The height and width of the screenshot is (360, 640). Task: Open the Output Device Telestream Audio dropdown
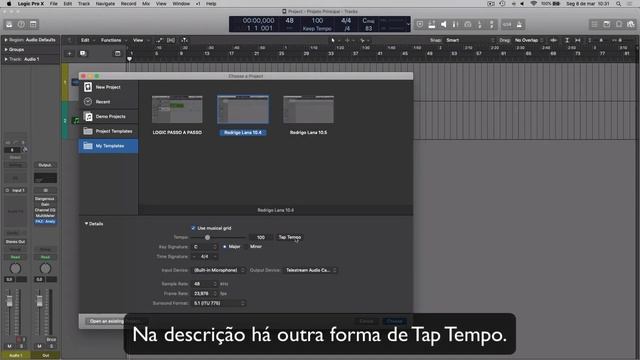[x=311, y=270]
